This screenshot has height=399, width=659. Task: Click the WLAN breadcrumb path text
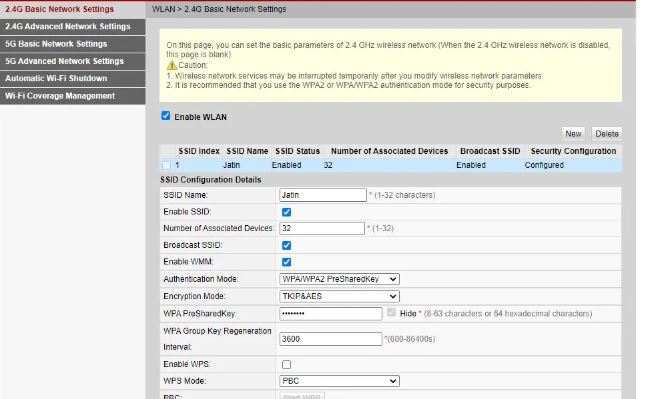(219, 9)
